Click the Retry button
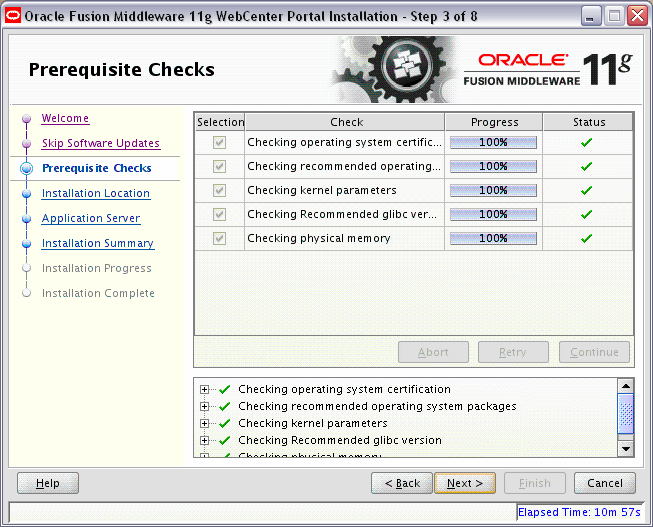The width and height of the screenshot is (653, 527). click(513, 352)
